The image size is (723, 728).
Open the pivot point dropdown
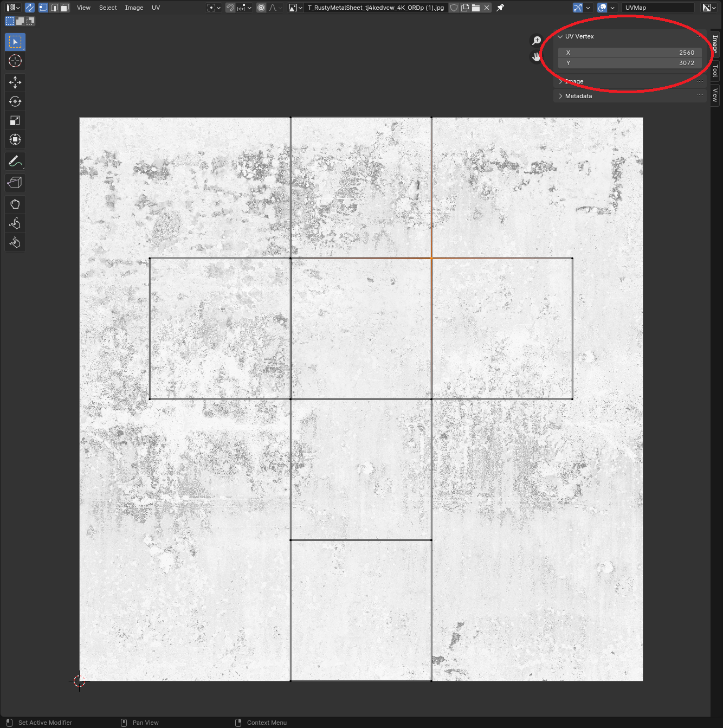click(x=214, y=8)
